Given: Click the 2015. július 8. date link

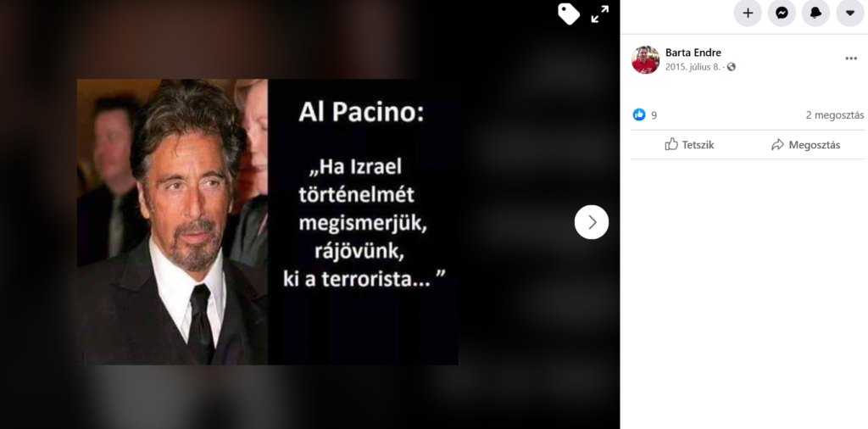Looking at the screenshot, I should tap(693, 67).
